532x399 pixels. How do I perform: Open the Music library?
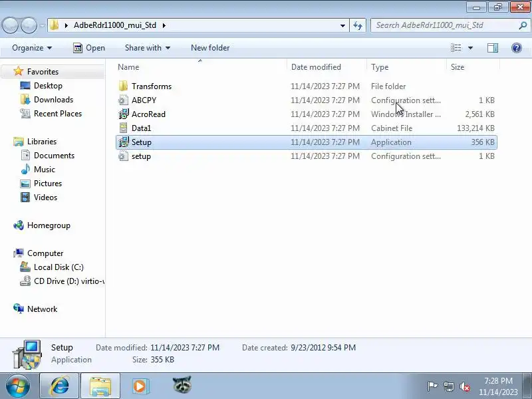coord(45,170)
